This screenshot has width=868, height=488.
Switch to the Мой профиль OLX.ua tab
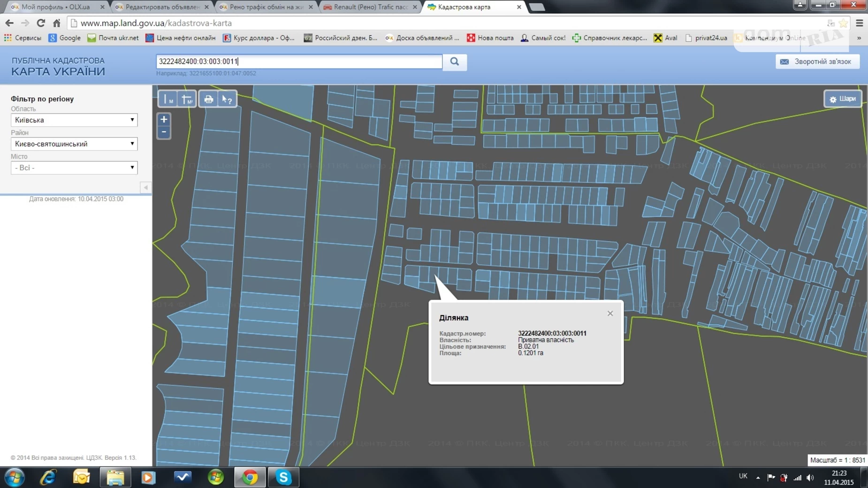[x=55, y=7]
